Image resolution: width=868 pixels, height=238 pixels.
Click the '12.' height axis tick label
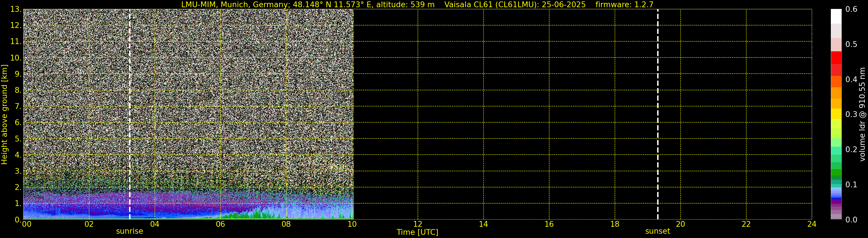coord(16,25)
